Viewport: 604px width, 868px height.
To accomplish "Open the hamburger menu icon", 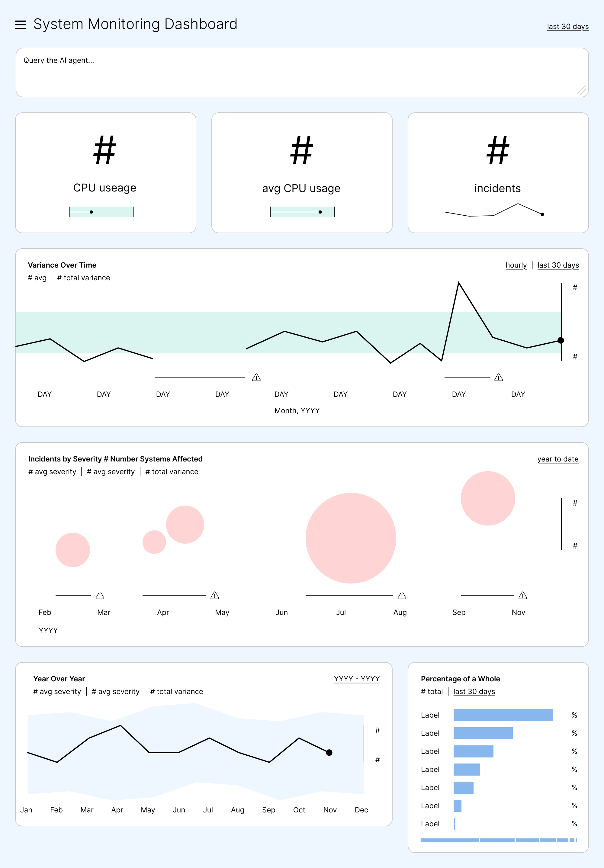I will tap(21, 25).
